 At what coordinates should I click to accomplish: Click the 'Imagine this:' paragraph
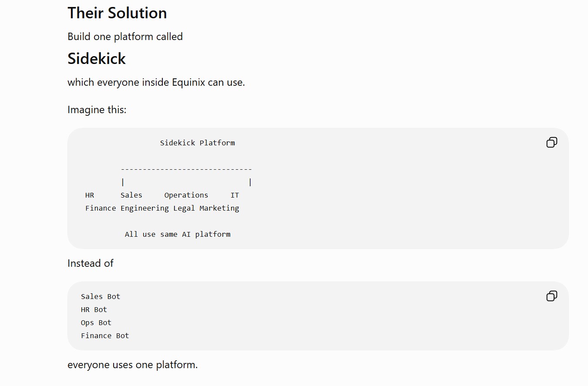click(x=97, y=110)
